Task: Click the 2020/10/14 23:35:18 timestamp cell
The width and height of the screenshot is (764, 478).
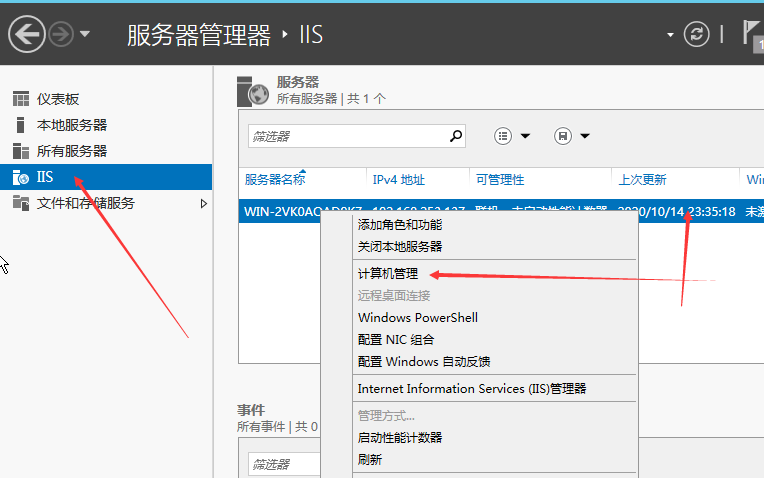Action: point(676,211)
